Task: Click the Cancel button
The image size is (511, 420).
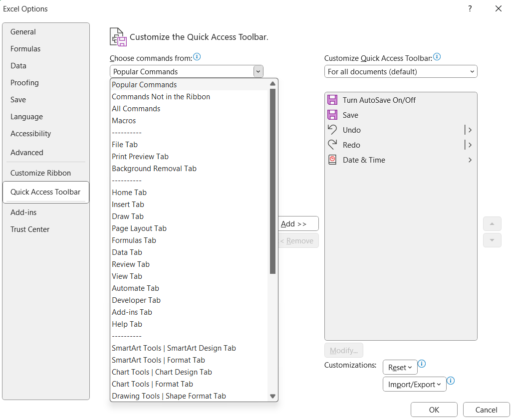Action: (486, 410)
